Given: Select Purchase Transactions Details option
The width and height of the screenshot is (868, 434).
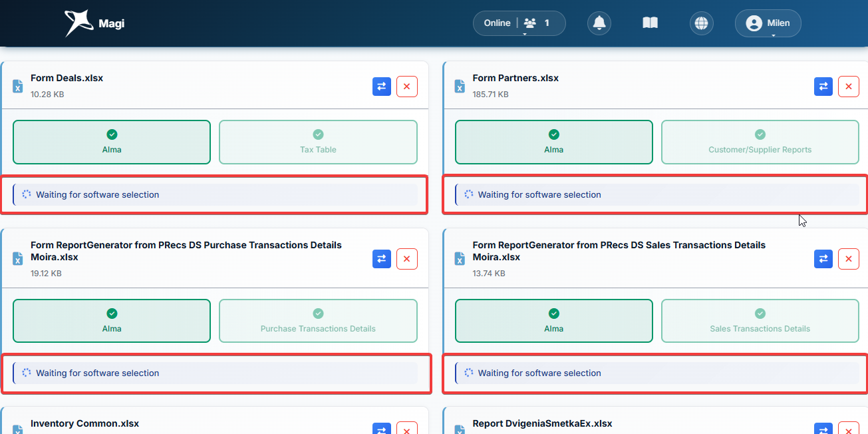Looking at the screenshot, I should click(x=318, y=321).
